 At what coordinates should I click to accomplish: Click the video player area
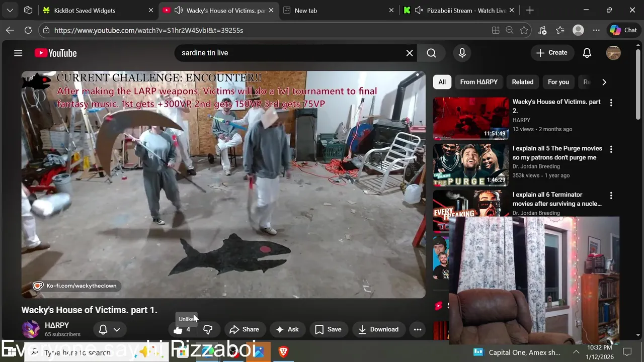coord(223,185)
